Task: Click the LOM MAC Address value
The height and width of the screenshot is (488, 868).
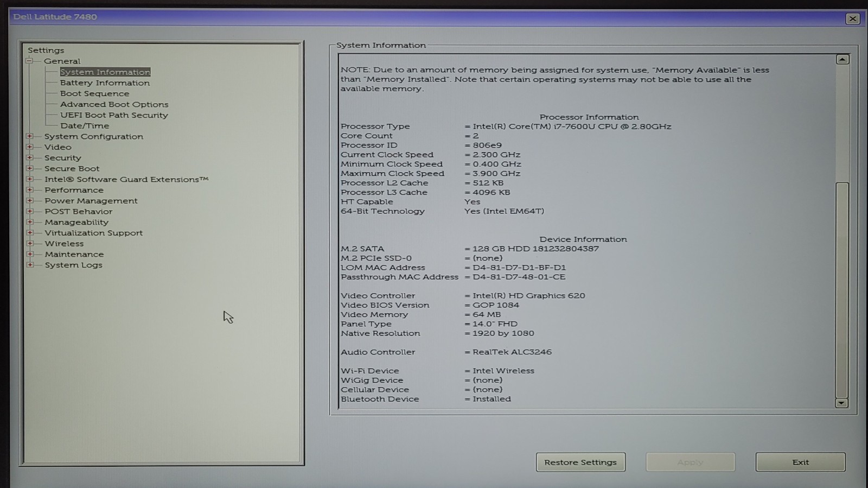Action: pyautogui.click(x=519, y=268)
